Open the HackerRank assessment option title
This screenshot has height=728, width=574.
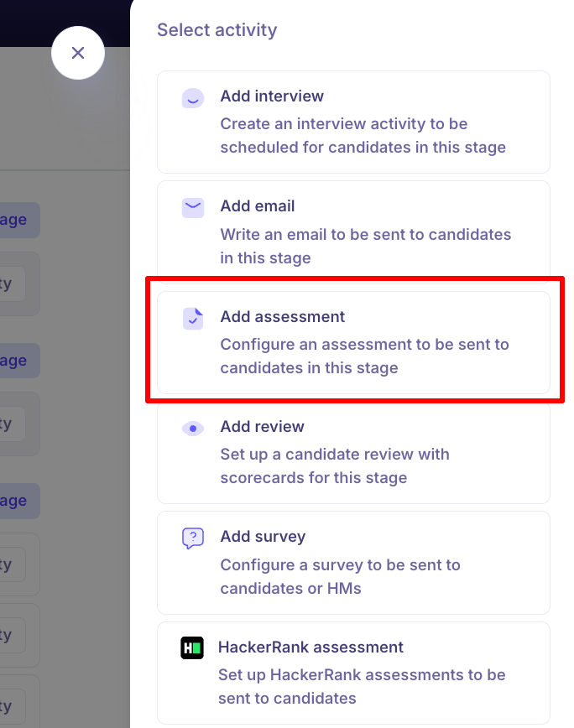coord(310,647)
